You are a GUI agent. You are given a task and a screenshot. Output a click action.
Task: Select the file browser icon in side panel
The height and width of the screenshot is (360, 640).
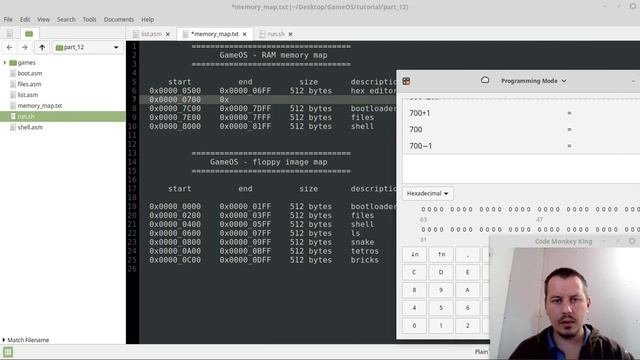point(29,33)
